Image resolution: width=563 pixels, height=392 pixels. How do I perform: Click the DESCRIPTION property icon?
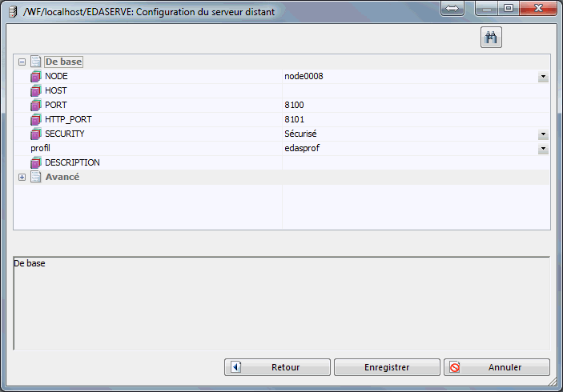[x=35, y=162]
